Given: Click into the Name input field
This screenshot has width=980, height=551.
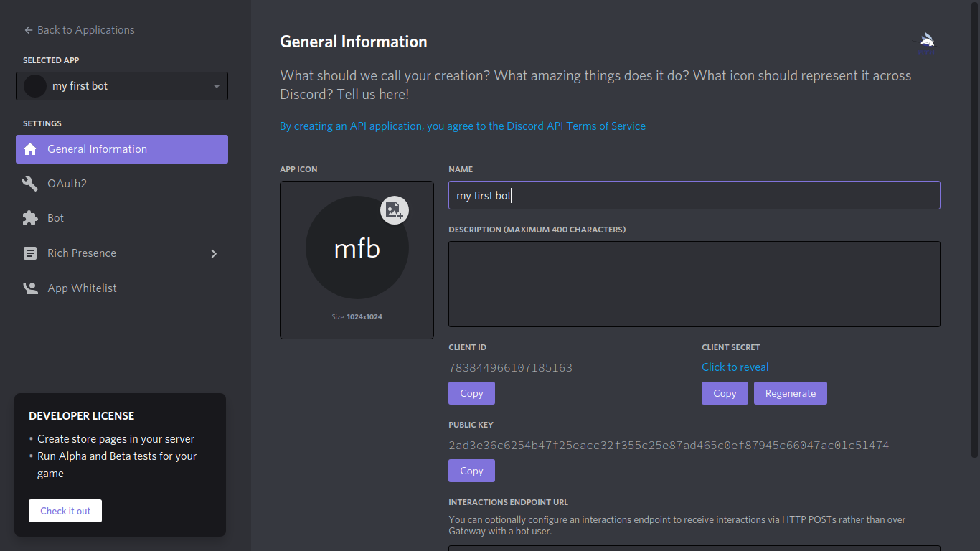Looking at the screenshot, I should tap(694, 195).
